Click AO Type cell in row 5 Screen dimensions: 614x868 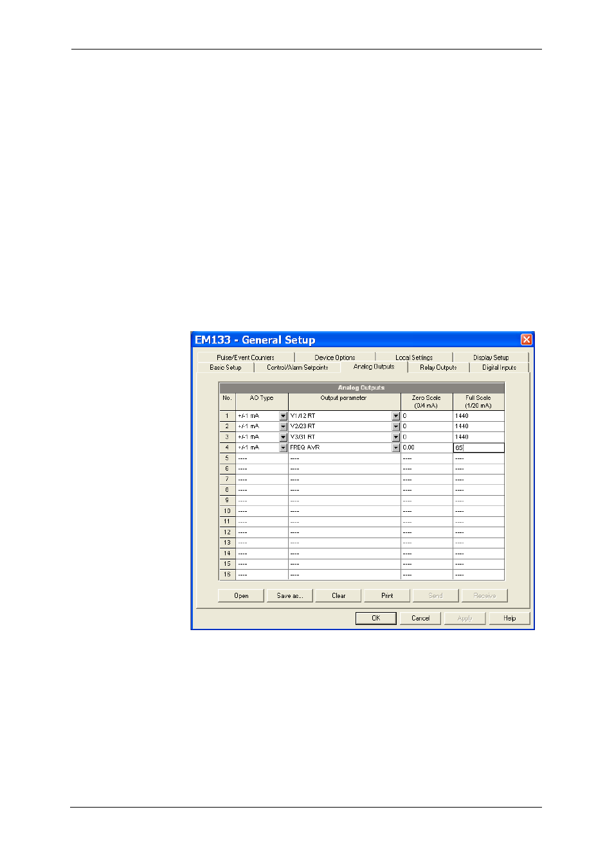(262, 458)
